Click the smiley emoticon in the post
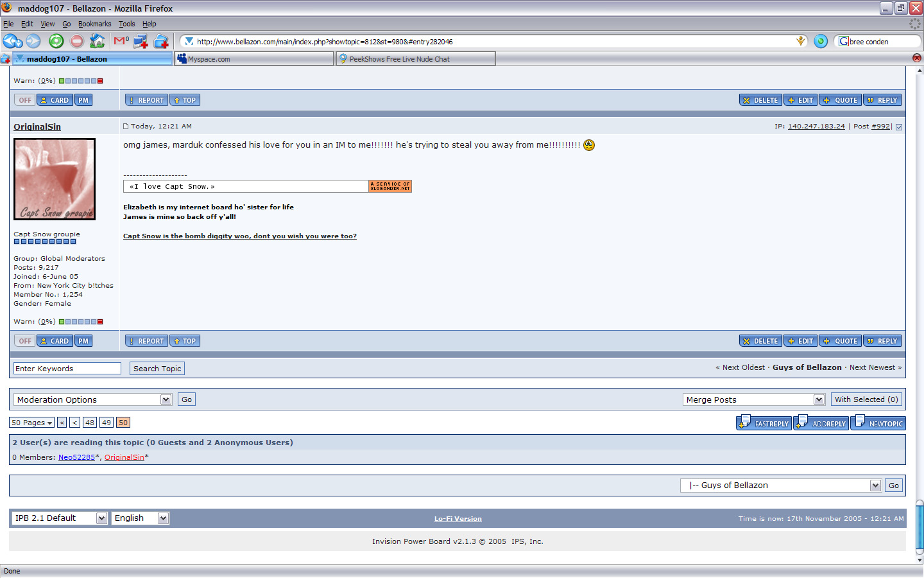924x578 pixels. (589, 145)
